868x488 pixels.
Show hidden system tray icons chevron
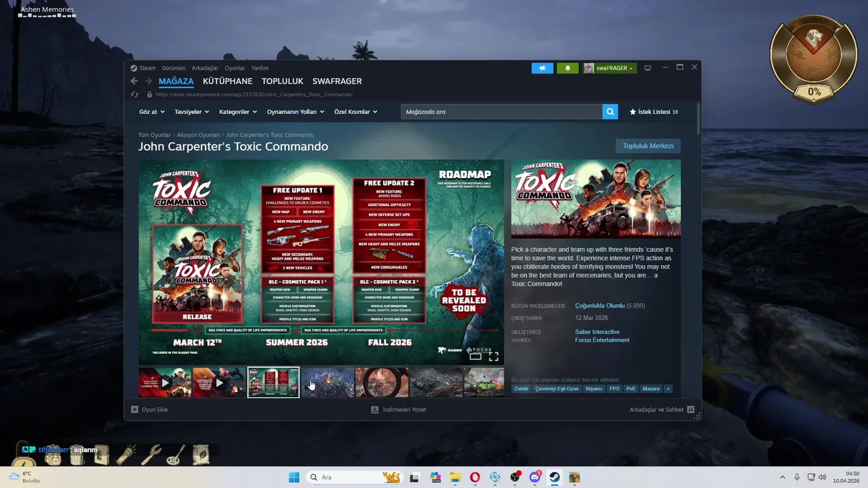tap(783, 477)
